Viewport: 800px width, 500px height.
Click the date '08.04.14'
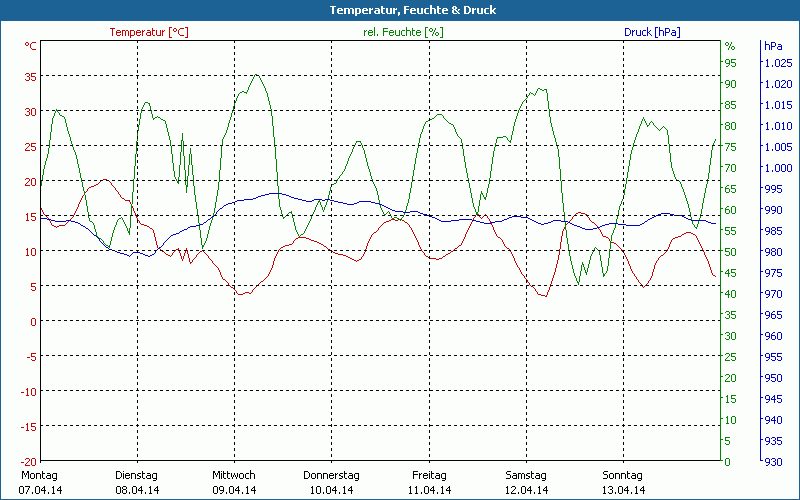coord(137,490)
